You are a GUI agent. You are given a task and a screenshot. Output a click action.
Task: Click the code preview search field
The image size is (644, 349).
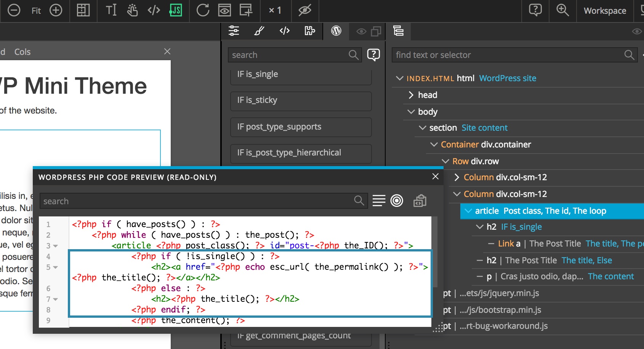(203, 201)
